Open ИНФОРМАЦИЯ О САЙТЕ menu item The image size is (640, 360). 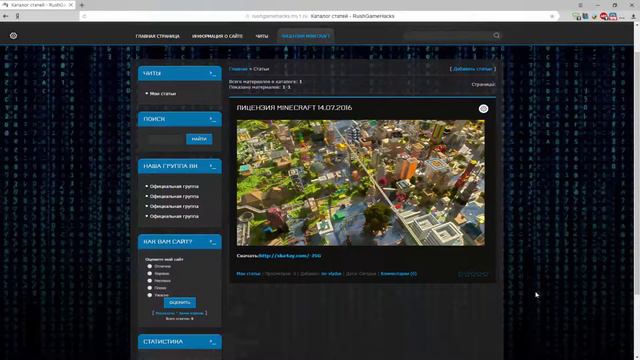(x=217, y=36)
